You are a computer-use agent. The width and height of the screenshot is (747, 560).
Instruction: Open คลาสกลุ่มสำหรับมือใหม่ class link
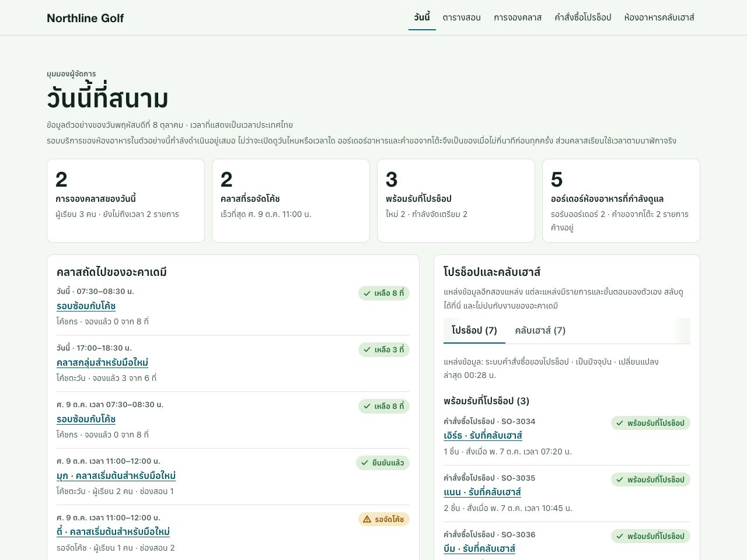tap(103, 363)
